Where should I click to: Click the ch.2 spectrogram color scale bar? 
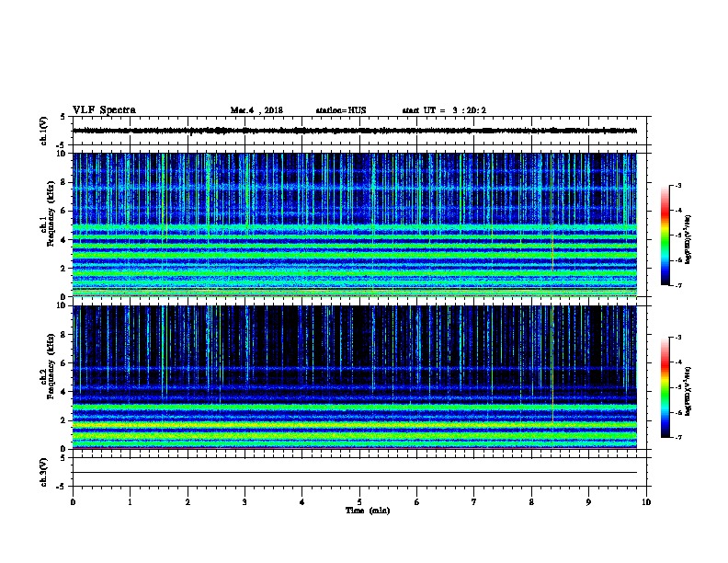pyautogui.click(x=665, y=387)
